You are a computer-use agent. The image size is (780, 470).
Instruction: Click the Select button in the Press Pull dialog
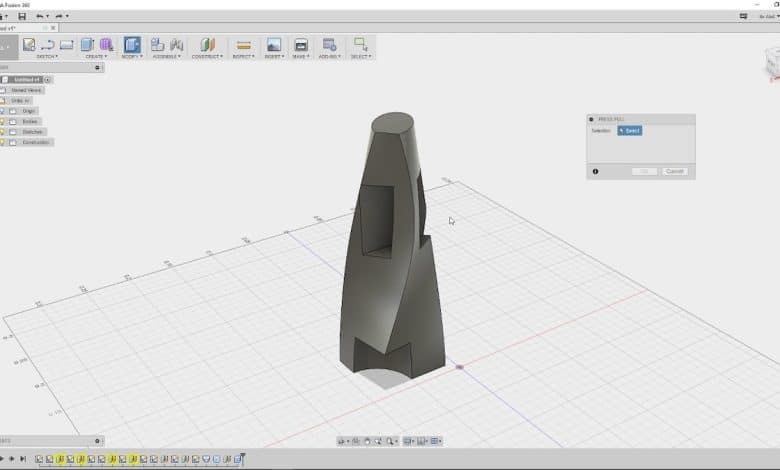(630, 131)
